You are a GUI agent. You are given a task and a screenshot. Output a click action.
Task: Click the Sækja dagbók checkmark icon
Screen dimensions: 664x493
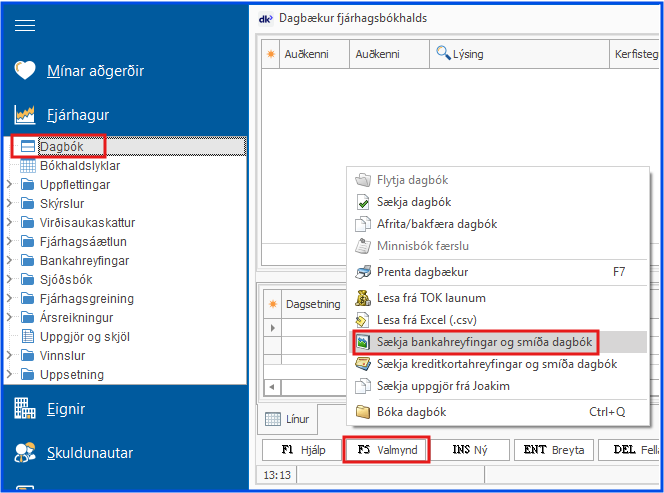363,202
